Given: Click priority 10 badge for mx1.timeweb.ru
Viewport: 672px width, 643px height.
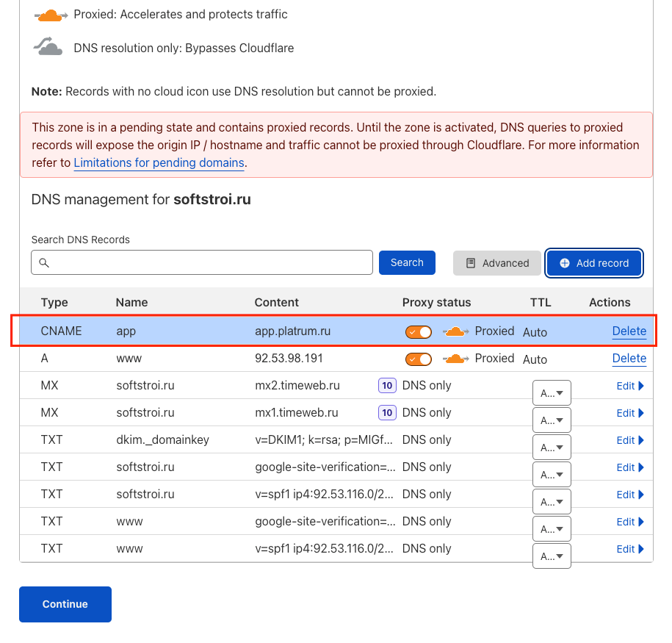Looking at the screenshot, I should [x=387, y=412].
